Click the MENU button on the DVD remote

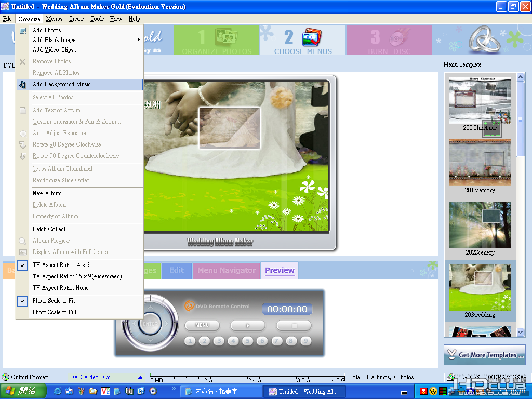[202, 325]
